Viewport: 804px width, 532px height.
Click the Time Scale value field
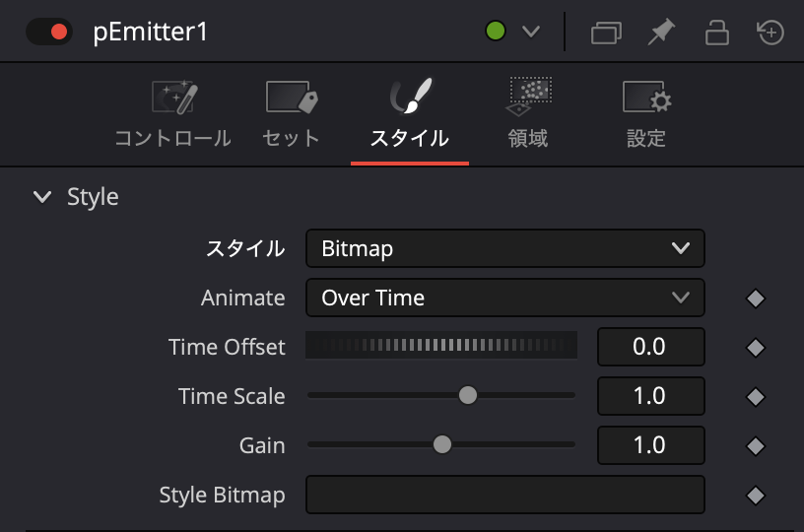(650, 396)
